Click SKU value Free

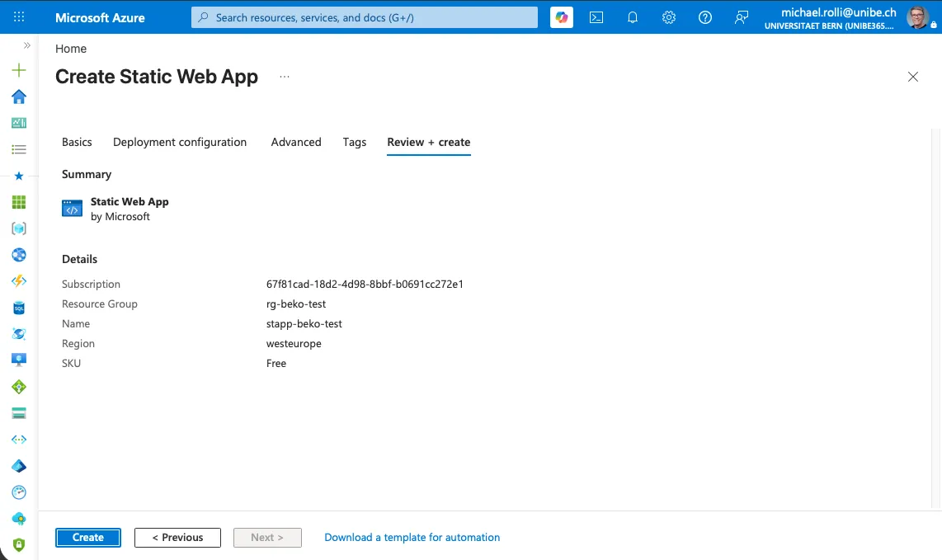point(276,364)
